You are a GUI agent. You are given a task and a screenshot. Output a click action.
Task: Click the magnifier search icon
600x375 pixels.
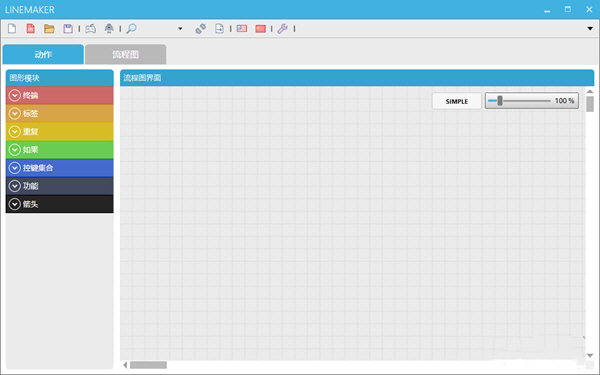[x=131, y=29]
